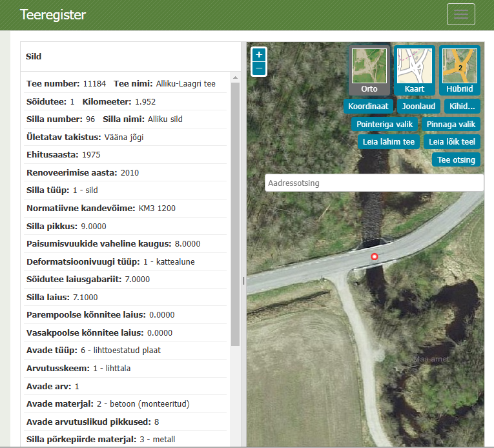Select road number value '11184'
The image size is (494, 448).
click(x=94, y=84)
